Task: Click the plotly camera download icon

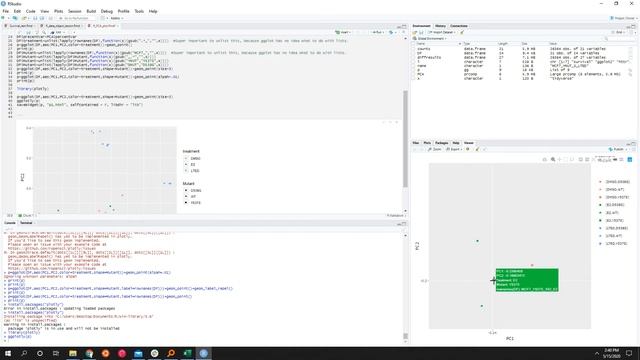Action: pos(544,160)
